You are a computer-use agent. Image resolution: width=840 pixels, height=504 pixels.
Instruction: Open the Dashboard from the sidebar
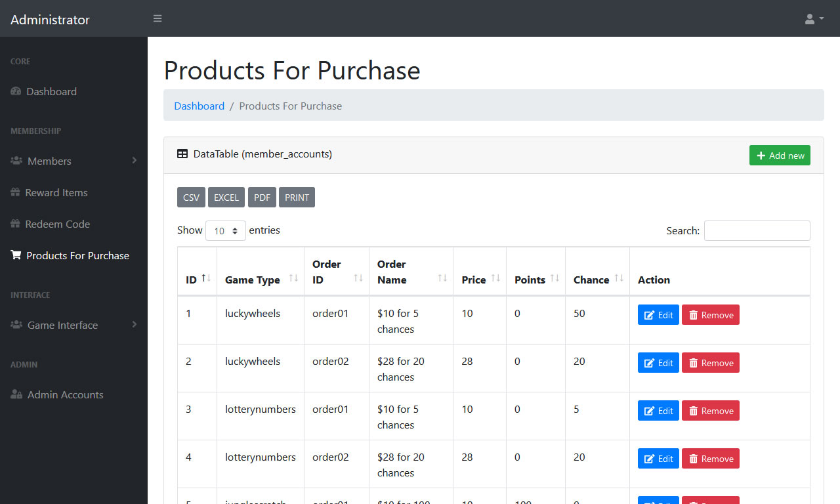52,91
